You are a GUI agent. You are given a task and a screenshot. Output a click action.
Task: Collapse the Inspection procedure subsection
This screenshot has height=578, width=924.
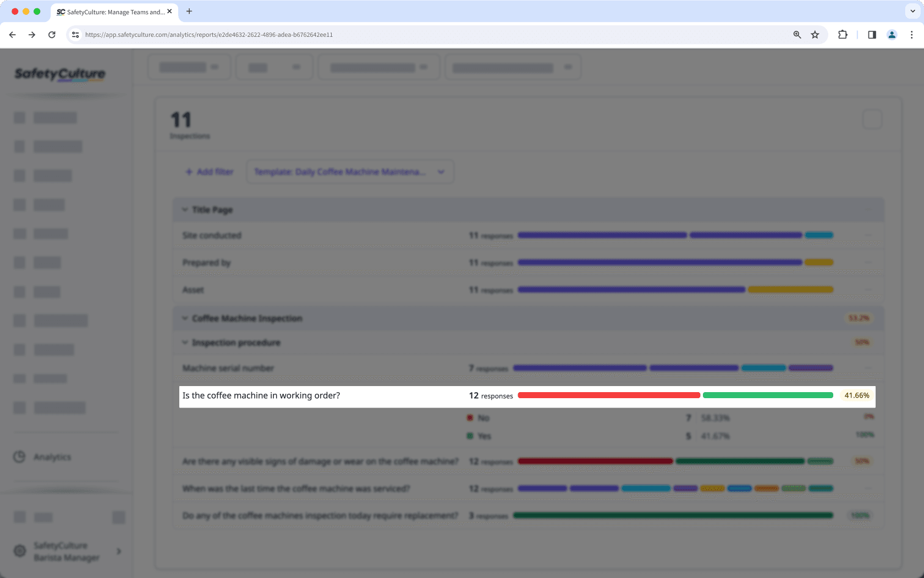pos(185,343)
